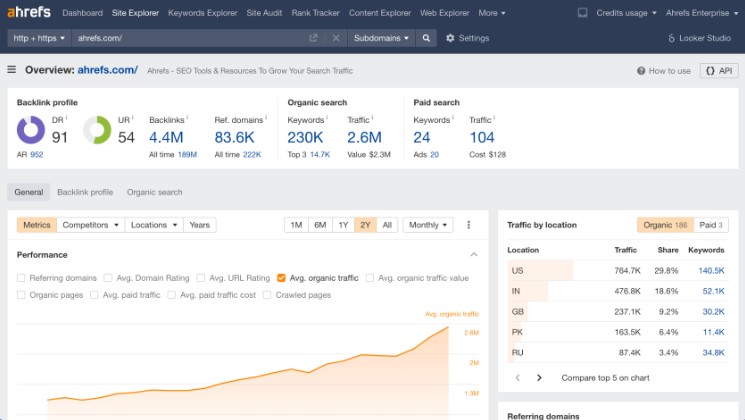Open the Monthly interval dropdown

coord(427,225)
